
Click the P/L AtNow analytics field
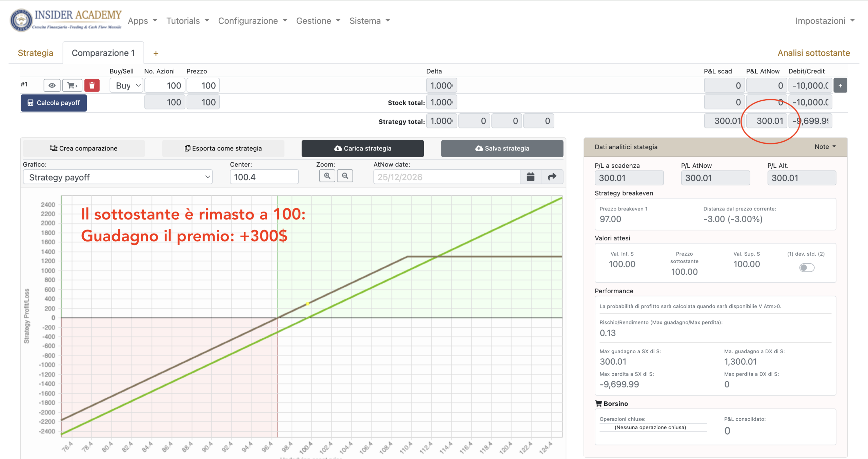(715, 178)
